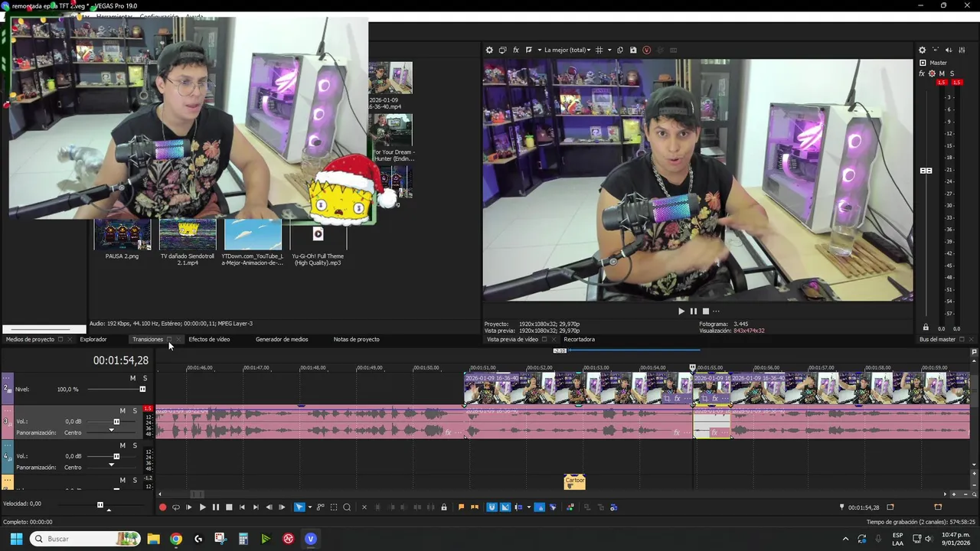Click the Delete icon in timeline toolbar
980x551 pixels.
pos(364,507)
